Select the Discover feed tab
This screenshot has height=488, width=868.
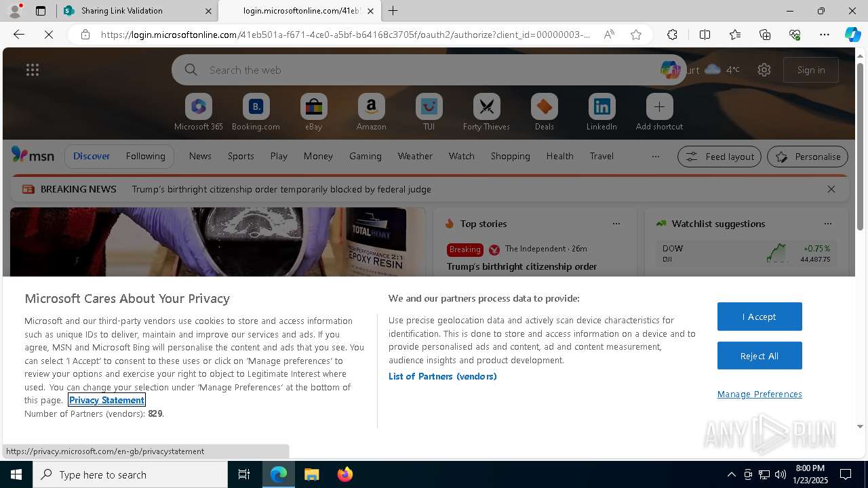point(92,157)
